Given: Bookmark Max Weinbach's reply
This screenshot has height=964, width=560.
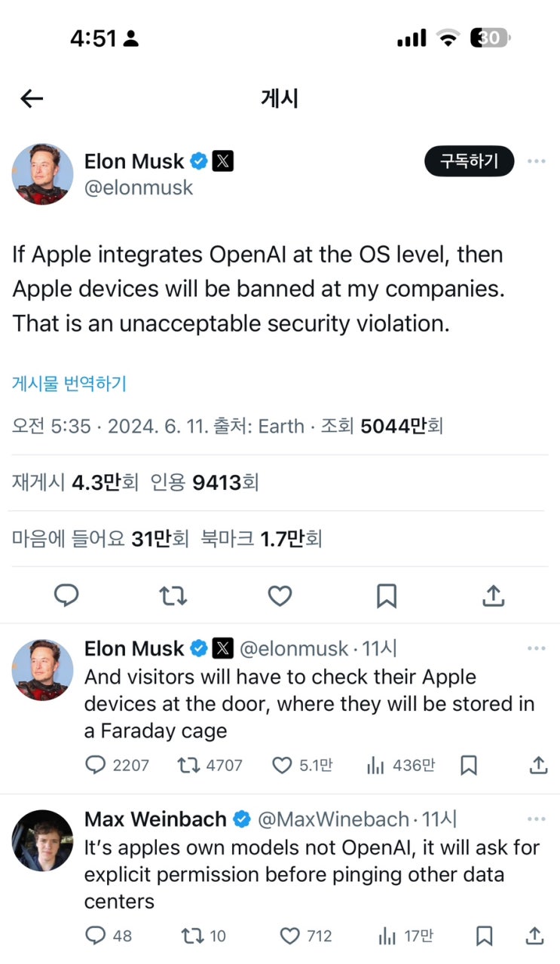Looking at the screenshot, I should click(485, 936).
